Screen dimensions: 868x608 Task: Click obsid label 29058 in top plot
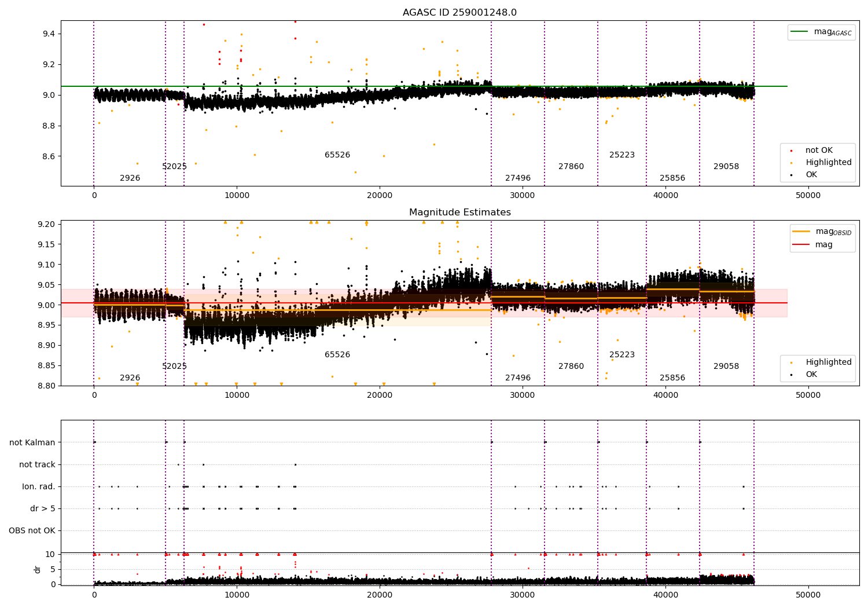pos(726,167)
